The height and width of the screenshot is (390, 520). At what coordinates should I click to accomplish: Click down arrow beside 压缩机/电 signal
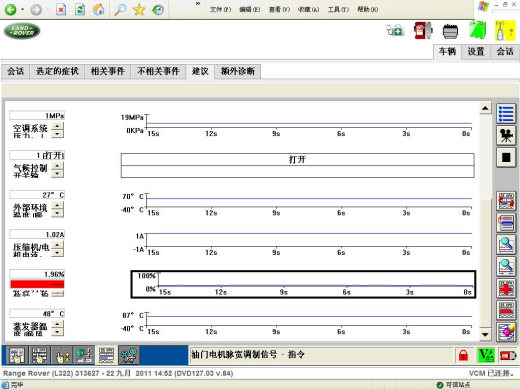coord(58,253)
